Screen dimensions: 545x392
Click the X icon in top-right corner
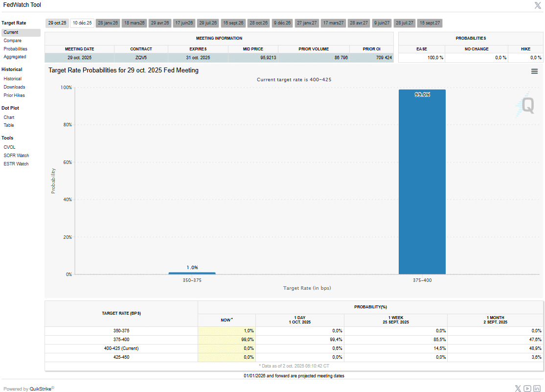tap(537, 5)
